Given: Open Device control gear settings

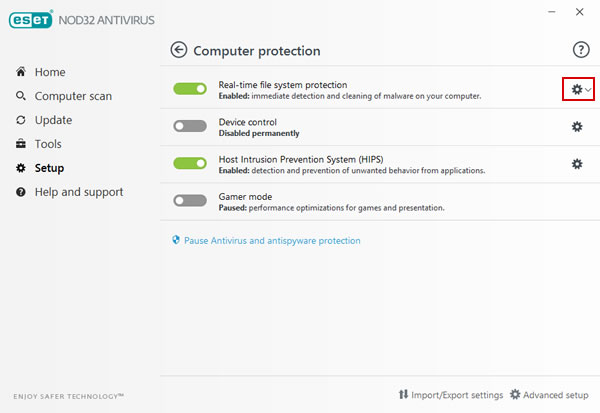Looking at the screenshot, I should pyautogui.click(x=577, y=127).
